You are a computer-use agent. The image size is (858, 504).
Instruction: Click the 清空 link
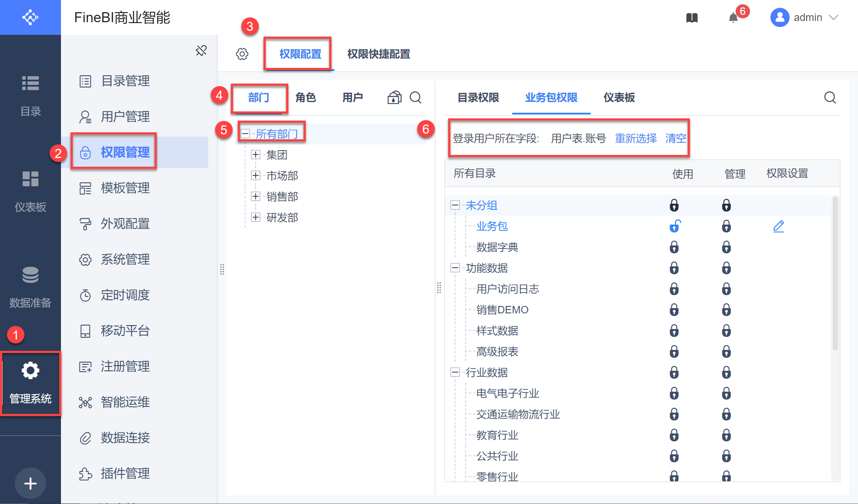point(676,138)
